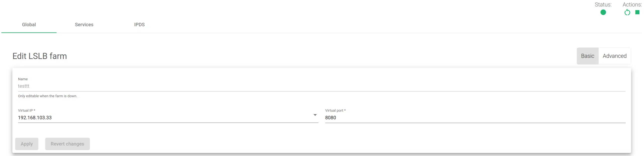The height and width of the screenshot is (156, 644).
Task: Switch to the Services tab
Action: (84, 25)
